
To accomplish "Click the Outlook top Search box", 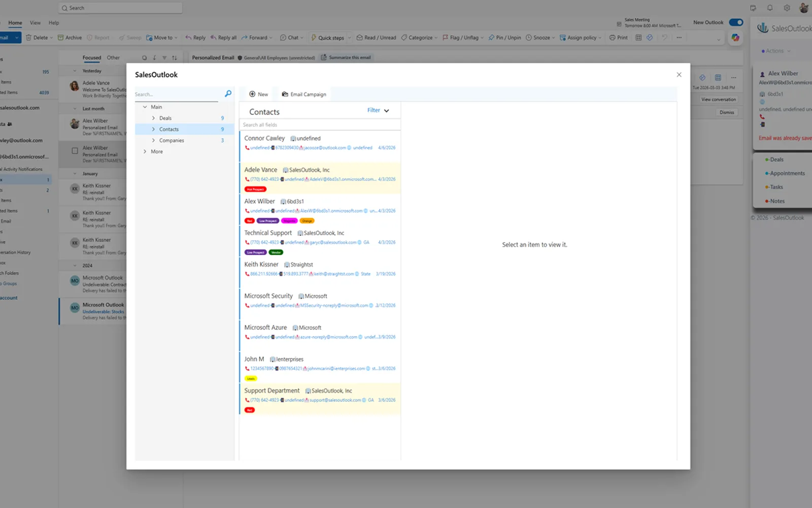I will [120, 8].
